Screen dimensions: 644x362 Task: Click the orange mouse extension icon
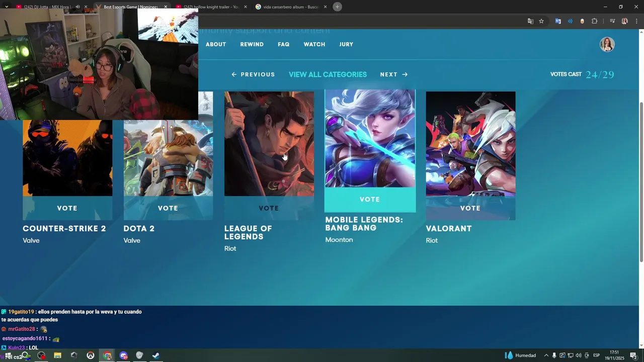(582, 21)
